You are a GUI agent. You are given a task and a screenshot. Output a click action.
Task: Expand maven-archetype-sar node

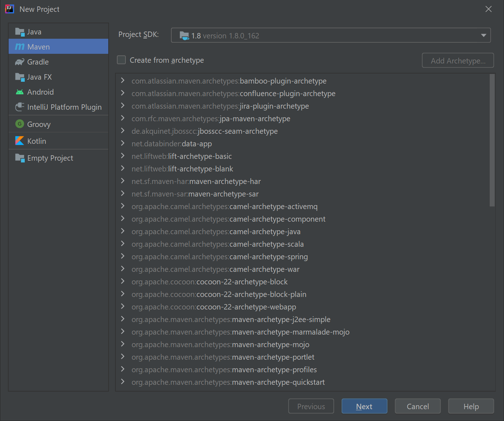tap(123, 194)
